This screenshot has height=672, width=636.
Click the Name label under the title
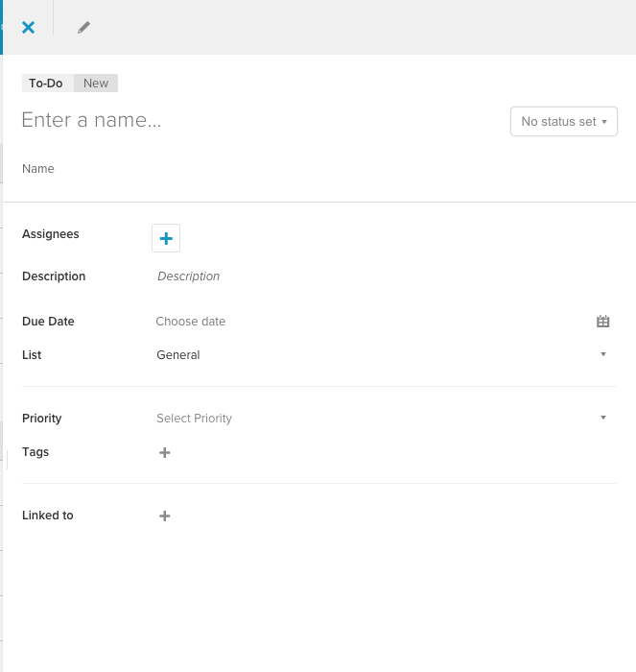click(x=38, y=169)
